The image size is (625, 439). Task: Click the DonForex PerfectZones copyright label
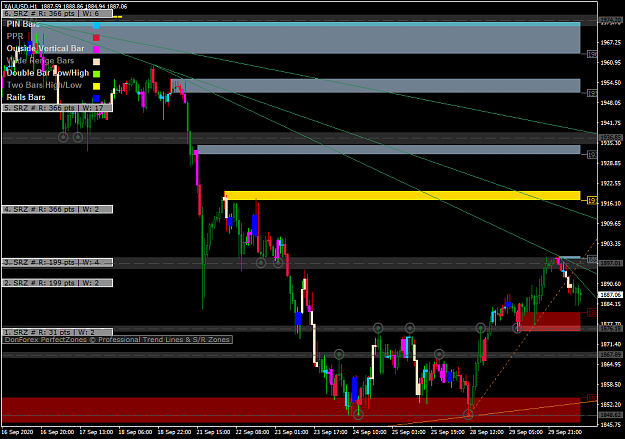118,340
